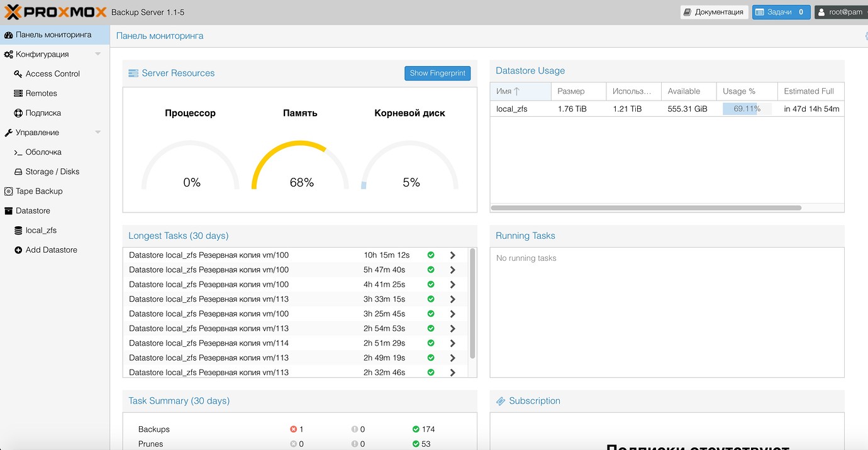The width and height of the screenshot is (868, 450).
Task: Open the Задачи tasks panel
Action: click(781, 11)
